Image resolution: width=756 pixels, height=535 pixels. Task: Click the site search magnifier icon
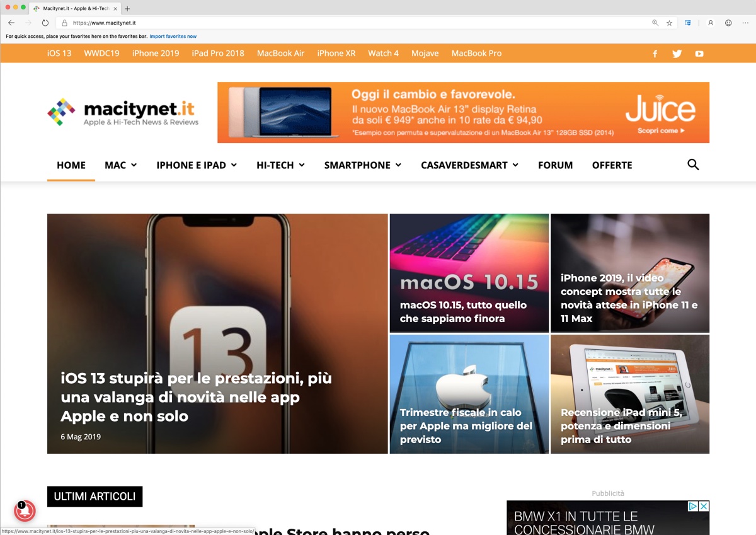693,165
